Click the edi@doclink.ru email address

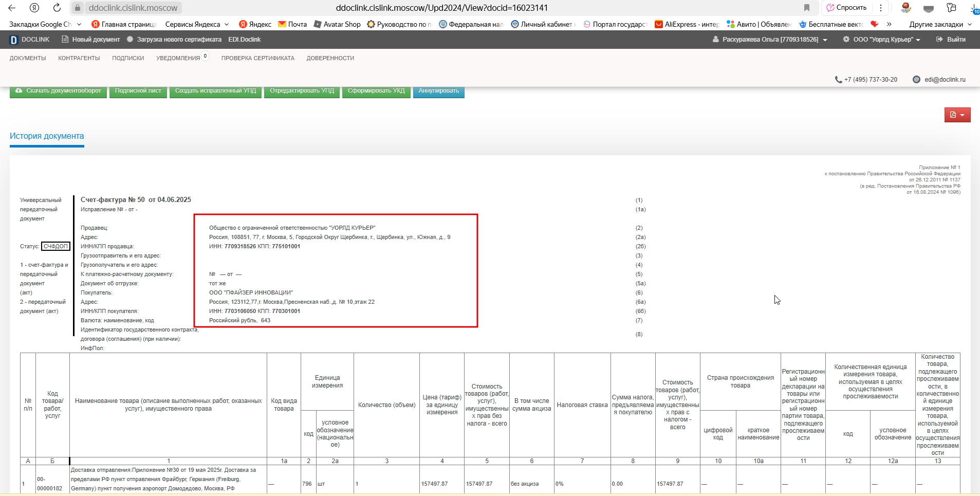point(945,80)
